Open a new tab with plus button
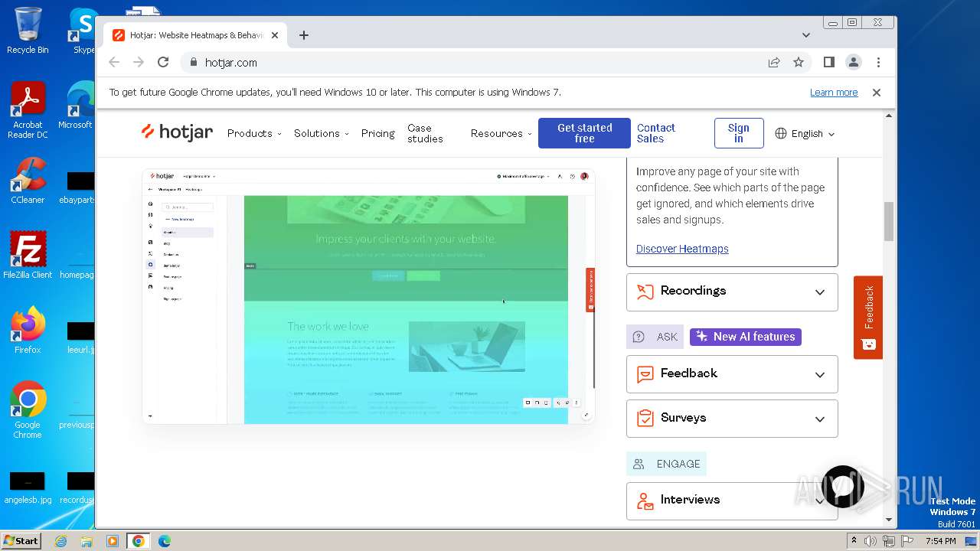The height and width of the screenshot is (551, 980). tap(304, 35)
